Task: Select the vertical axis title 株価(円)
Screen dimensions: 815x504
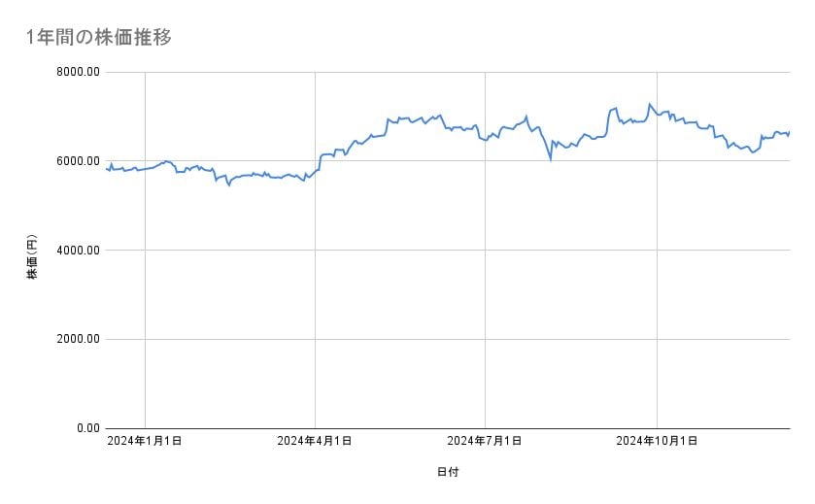Action: [x=32, y=257]
